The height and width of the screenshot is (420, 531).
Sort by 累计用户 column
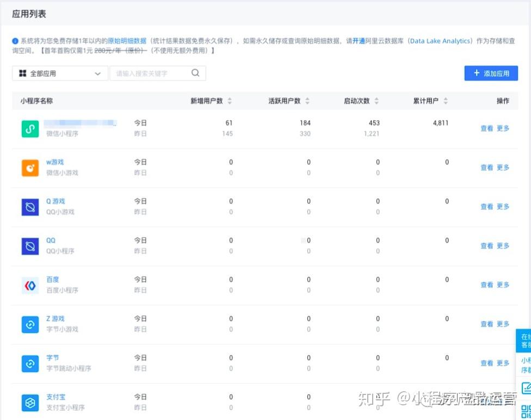(446, 101)
